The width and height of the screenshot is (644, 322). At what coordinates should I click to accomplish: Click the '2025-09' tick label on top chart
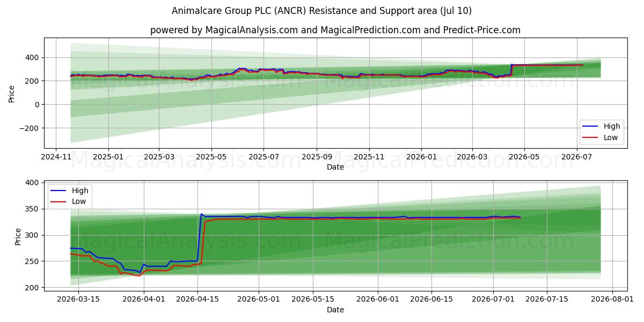coord(316,158)
